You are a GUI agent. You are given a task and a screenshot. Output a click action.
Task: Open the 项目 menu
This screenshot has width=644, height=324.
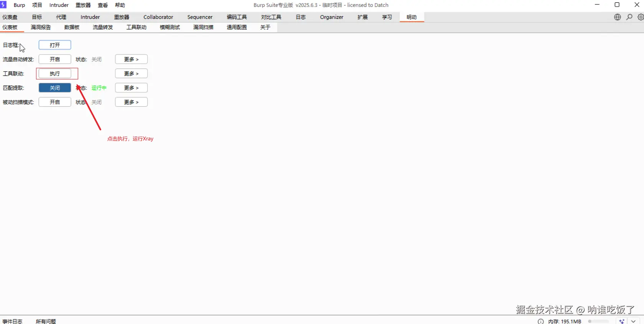37,5
